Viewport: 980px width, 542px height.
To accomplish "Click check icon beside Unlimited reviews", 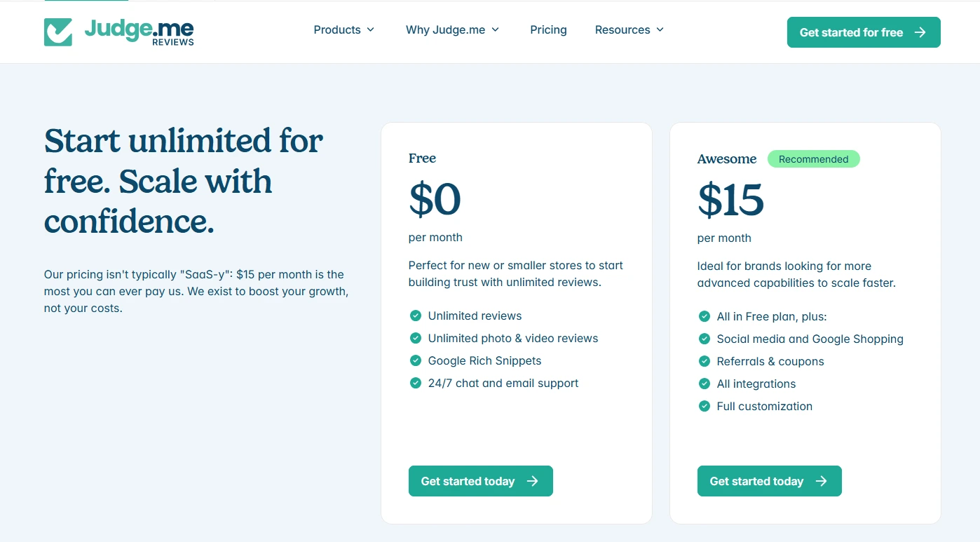I will pos(415,316).
